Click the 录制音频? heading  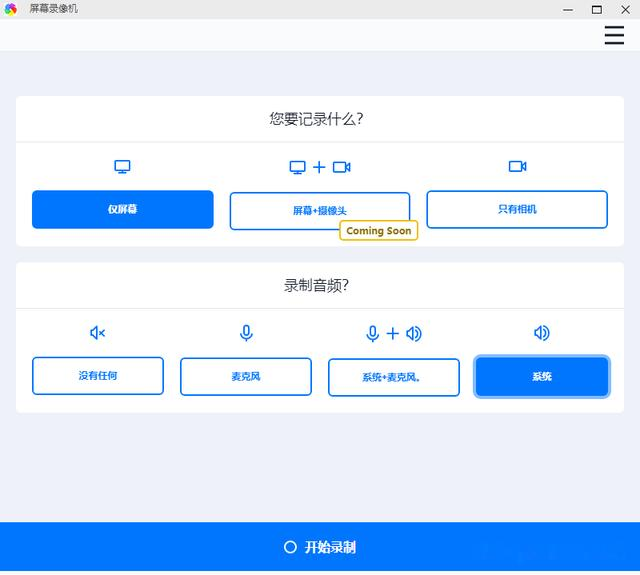point(316,285)
